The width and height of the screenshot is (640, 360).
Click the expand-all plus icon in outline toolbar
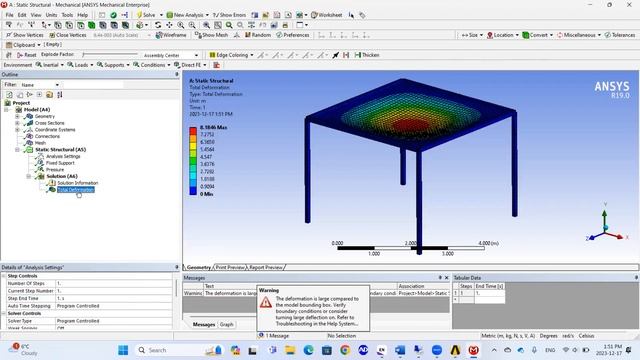[39, 95]
